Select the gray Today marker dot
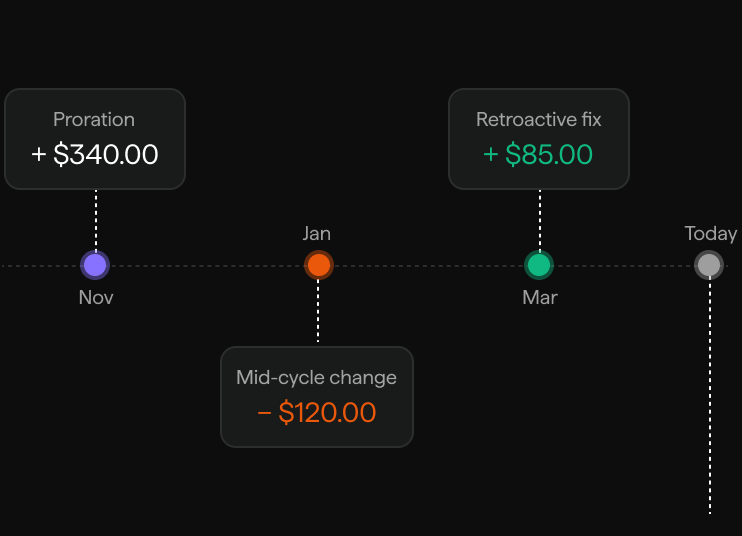Image resolution: width=742 pixels, height=536 pixels. pyautogui.click(x=709, y=265)
